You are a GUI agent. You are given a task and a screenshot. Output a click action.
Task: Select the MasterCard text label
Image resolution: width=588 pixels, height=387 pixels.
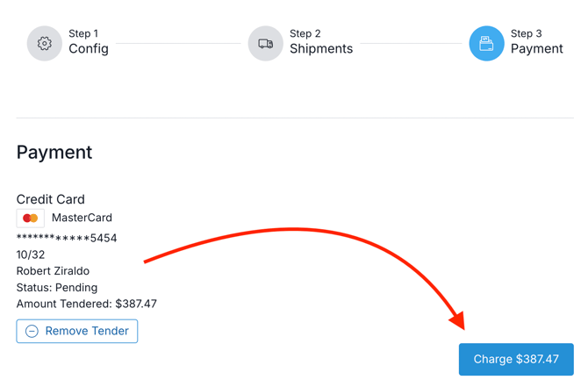pos(82,218)
